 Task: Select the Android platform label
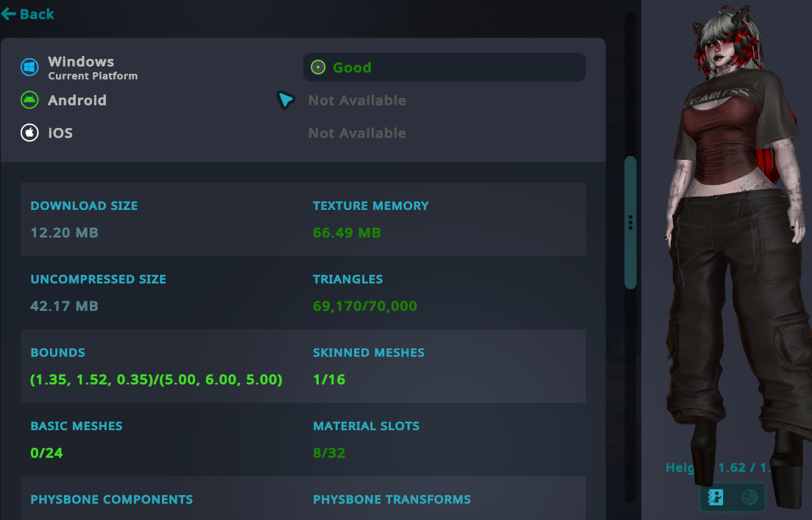tap(77, 100)
